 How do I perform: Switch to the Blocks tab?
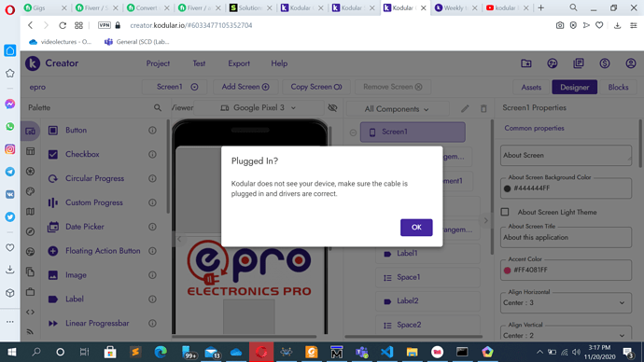point(618,87)
